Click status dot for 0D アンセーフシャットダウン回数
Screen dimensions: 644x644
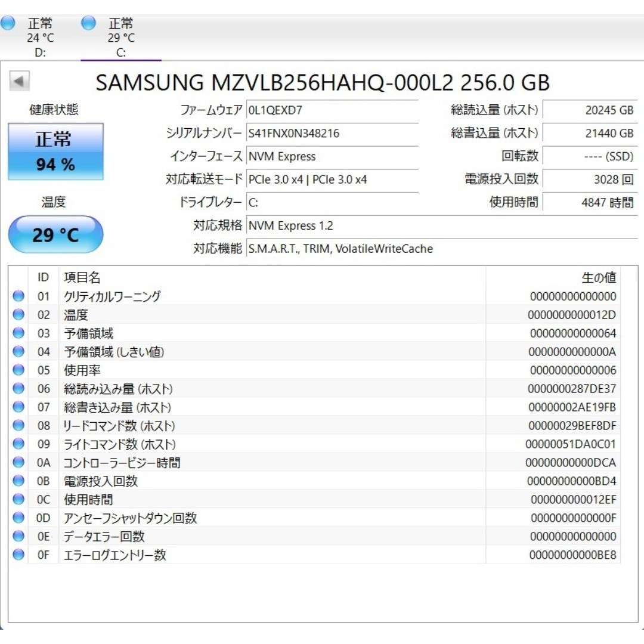pyautogui.click(x=18, y=518)
